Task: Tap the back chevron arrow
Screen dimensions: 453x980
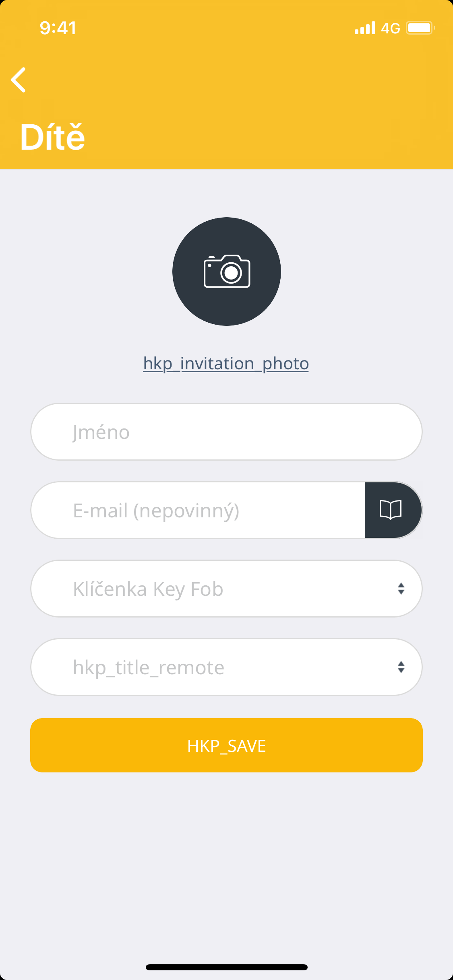Action: point(19,80)
